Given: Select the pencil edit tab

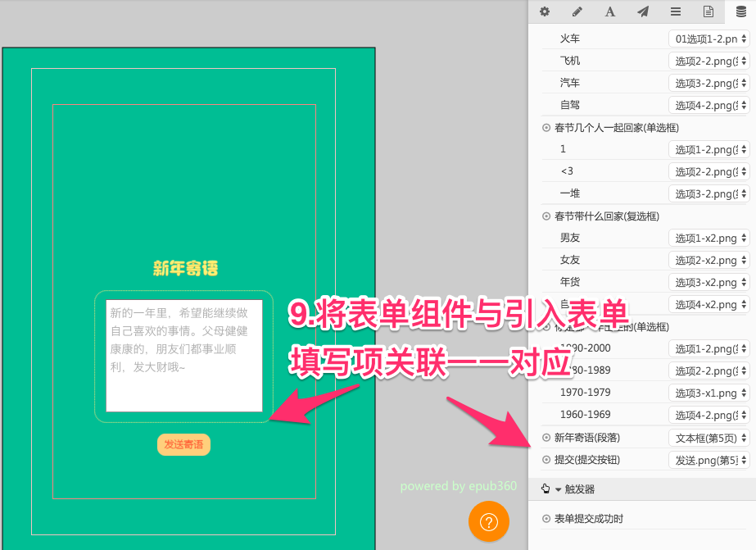Looking at the screenshot, I should click(577, 11).
